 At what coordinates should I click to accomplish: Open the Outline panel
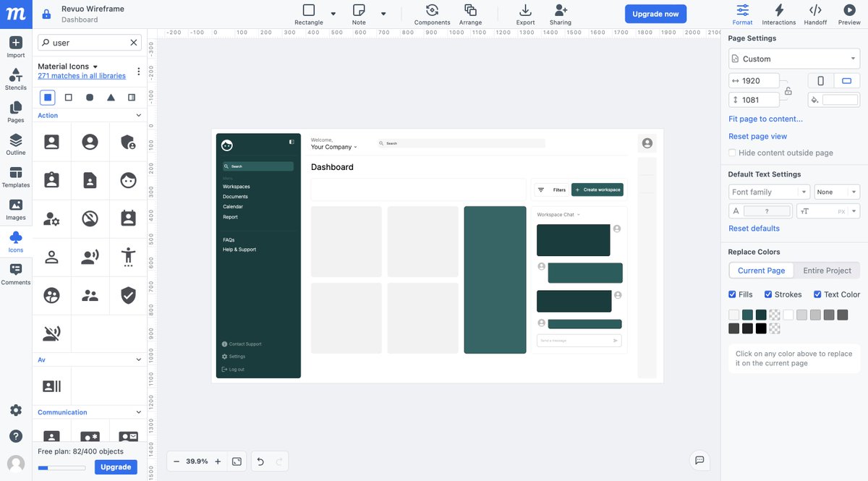16,145
